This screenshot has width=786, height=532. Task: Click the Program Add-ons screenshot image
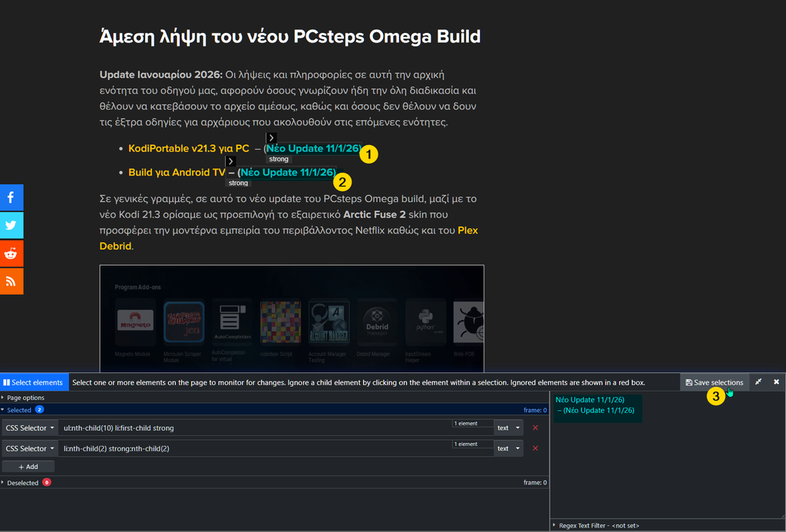[292, 319]
